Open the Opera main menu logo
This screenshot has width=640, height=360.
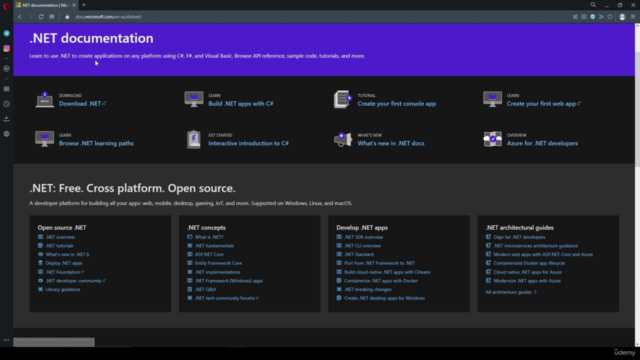tap(7, 6)
